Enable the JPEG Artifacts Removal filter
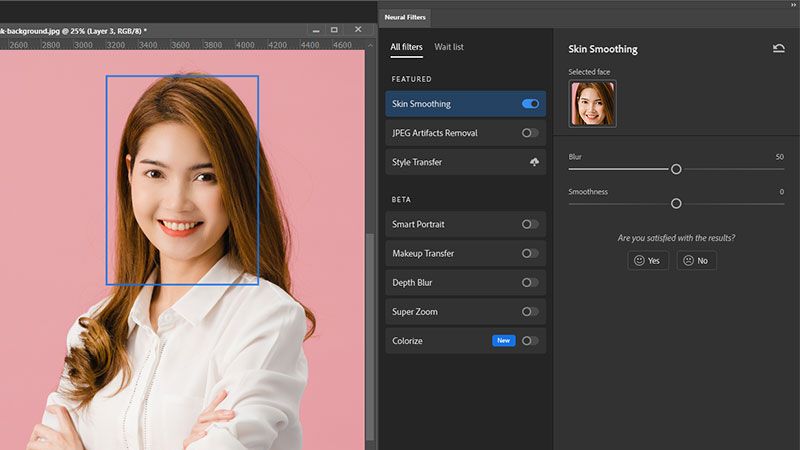800x450 pixels. point(530,133)
